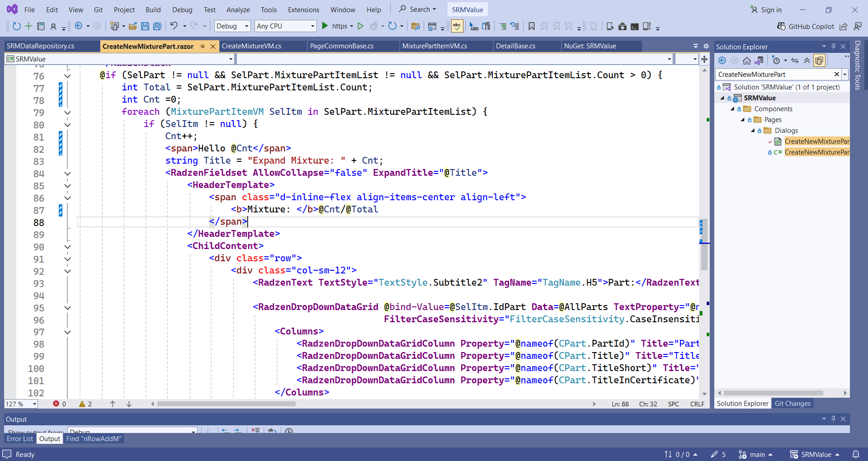Click the Search box in title bar
This screenshot has width=868, height=461.
click(x=417, y=9)
